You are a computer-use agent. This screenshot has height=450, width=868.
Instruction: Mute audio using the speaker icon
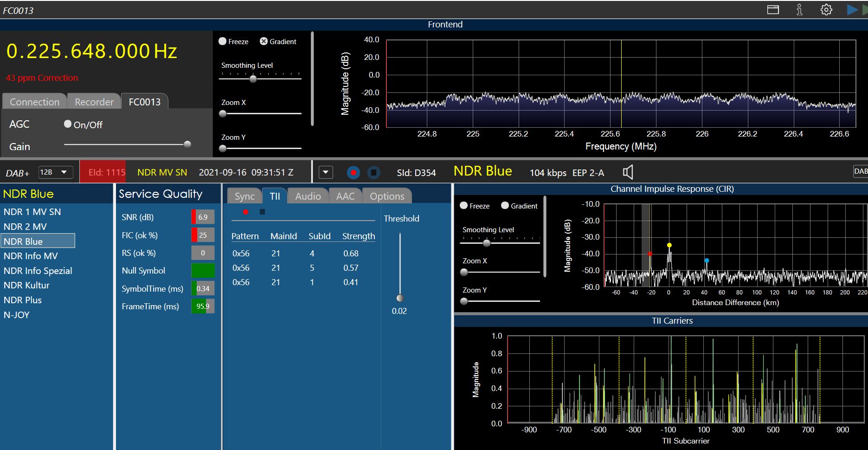point(628,173)
